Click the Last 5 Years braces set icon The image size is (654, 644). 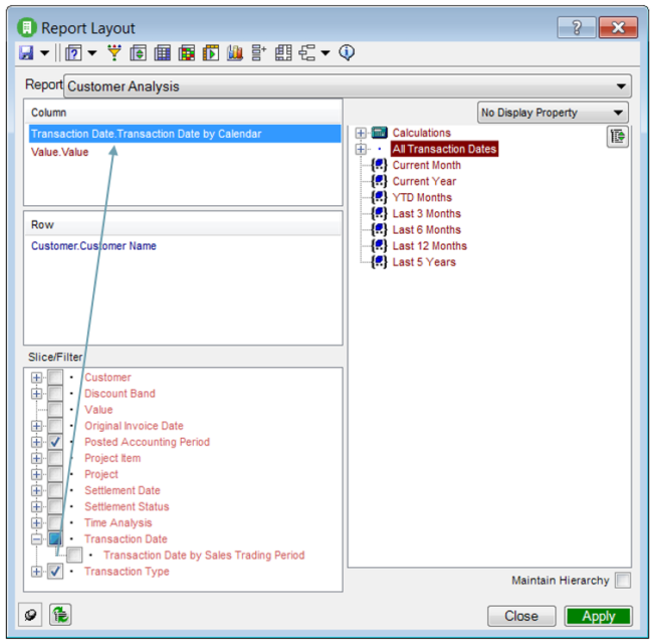379,262
